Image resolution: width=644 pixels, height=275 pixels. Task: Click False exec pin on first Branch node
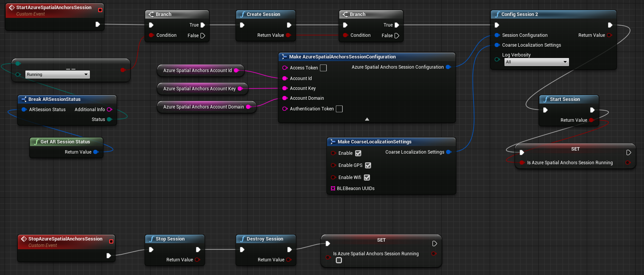(x=203, y=36)
